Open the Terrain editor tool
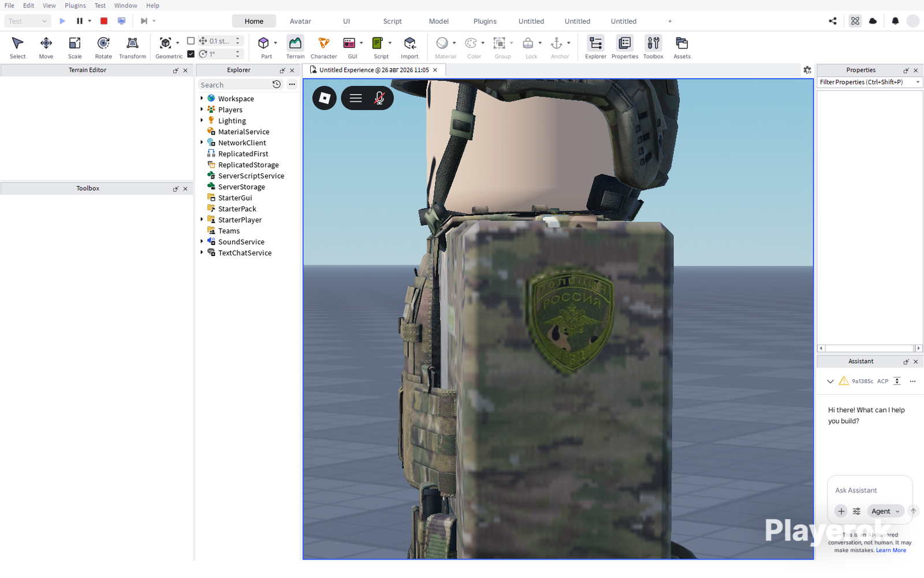The height and width of the screenshot is (578, 924). [295, 47]
